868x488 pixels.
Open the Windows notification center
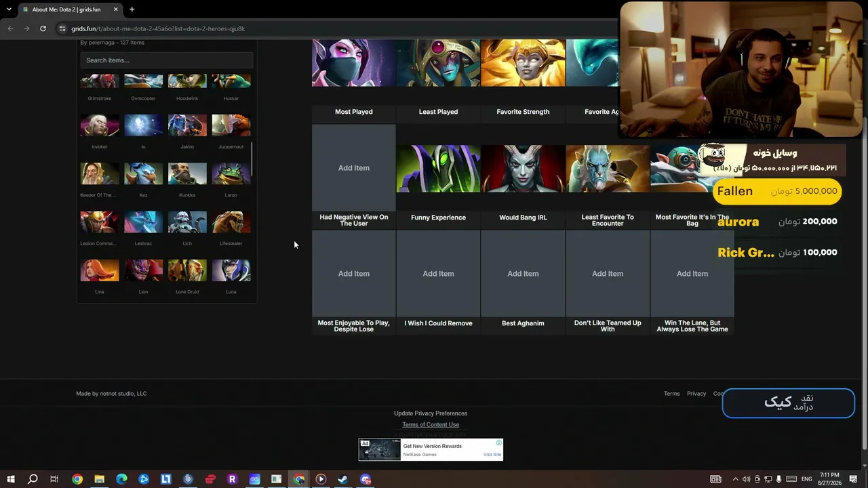point(853,479)
